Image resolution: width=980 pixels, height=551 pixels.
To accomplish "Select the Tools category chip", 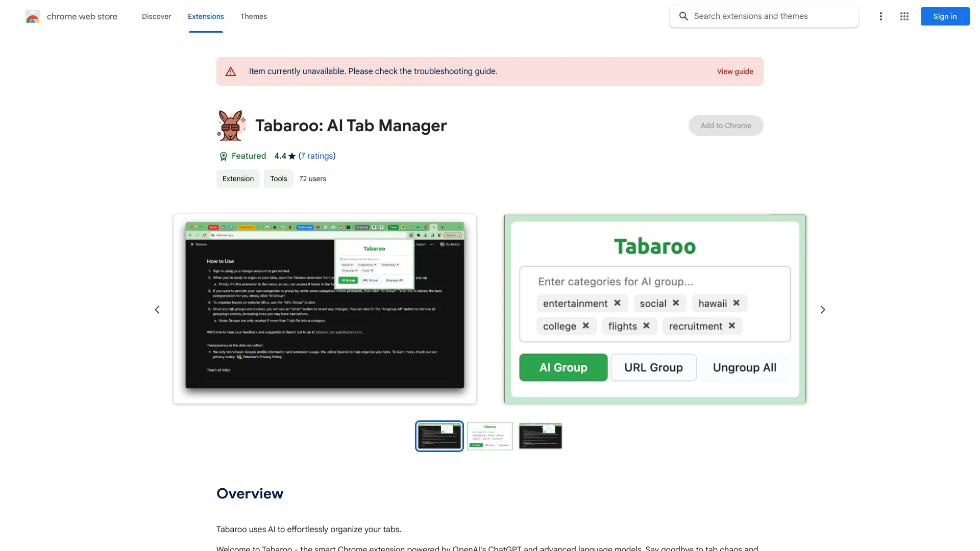I will (279, 179).
